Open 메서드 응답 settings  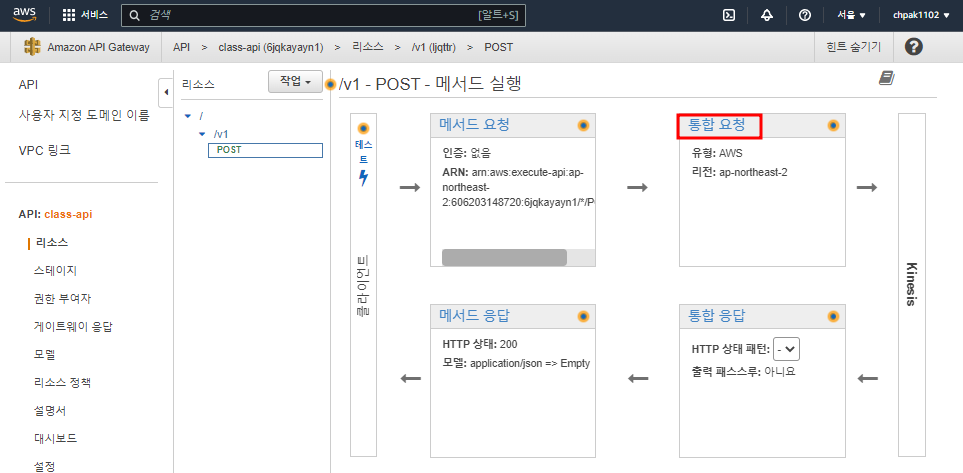point(474,316)
